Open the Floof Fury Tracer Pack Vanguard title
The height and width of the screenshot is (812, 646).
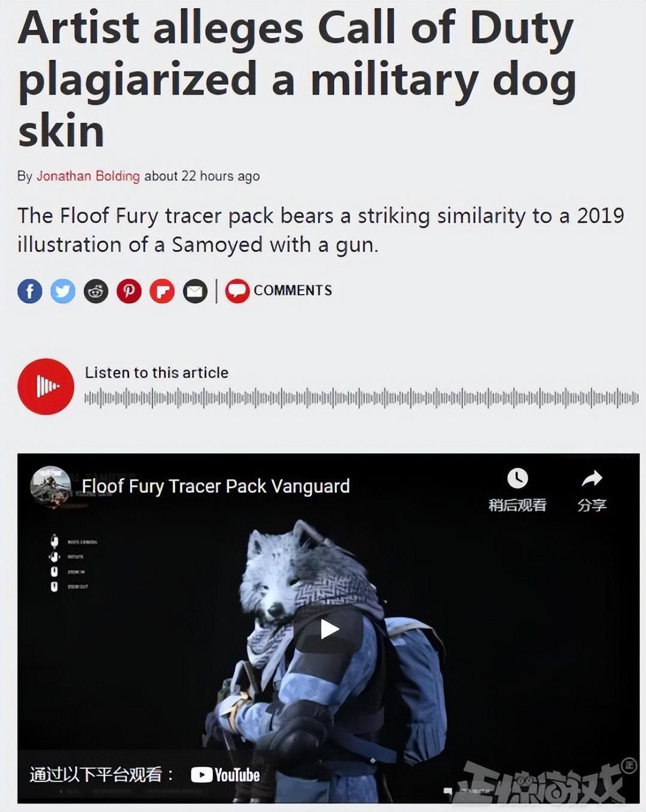[x=216, y=487]
